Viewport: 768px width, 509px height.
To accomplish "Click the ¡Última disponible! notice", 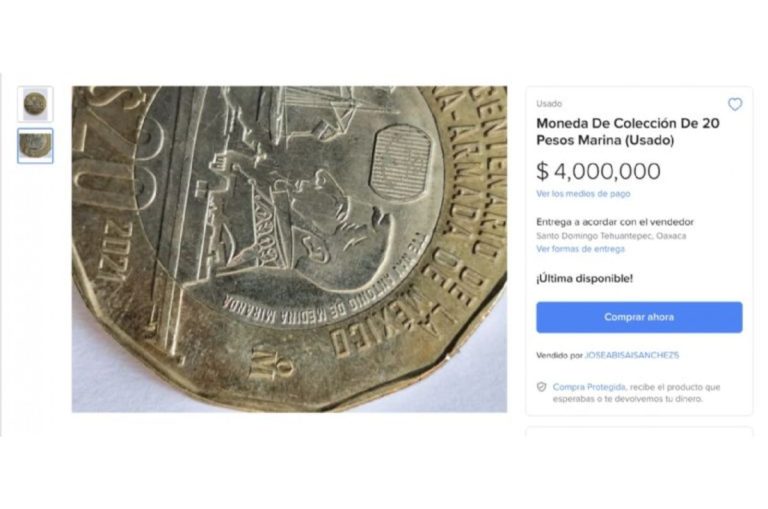I will [584, 279].
